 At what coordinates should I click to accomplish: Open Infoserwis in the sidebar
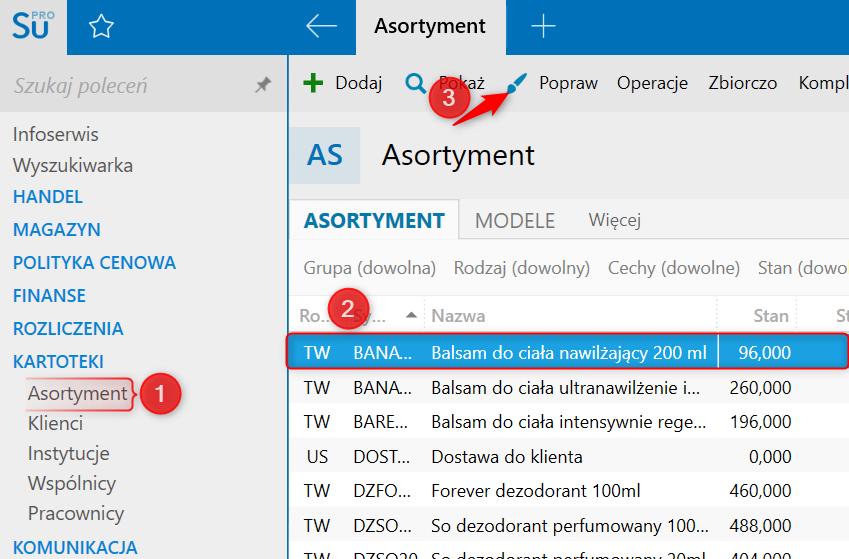[55, 134]
